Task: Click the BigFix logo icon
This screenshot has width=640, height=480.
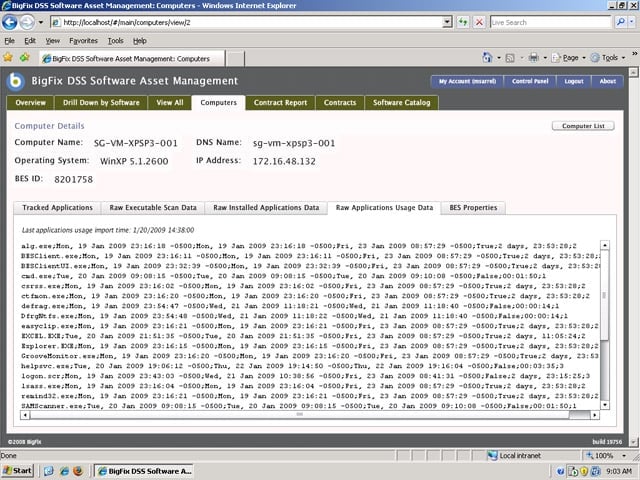Action: tap(16, 81)
